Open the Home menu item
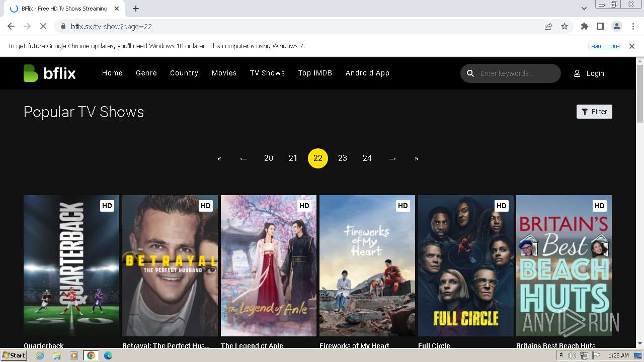The image size is (644, 362). [x=112, y=73]
